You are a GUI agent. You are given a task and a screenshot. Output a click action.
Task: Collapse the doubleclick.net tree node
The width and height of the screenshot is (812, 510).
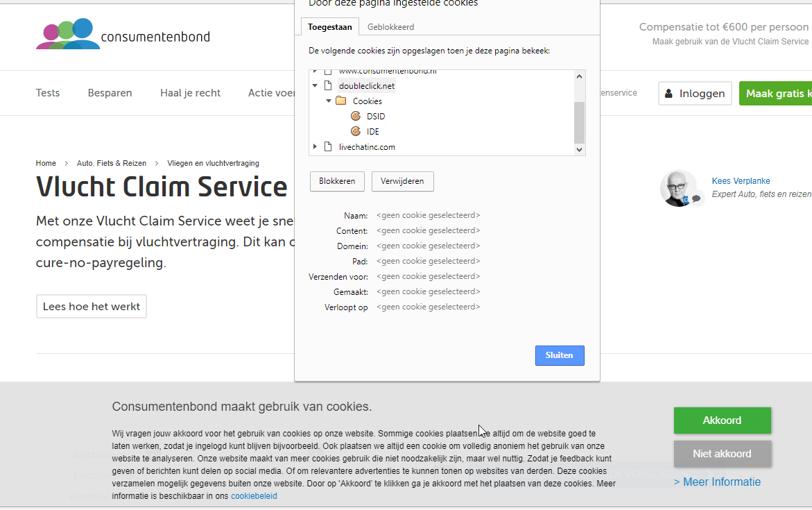point(315,86)
